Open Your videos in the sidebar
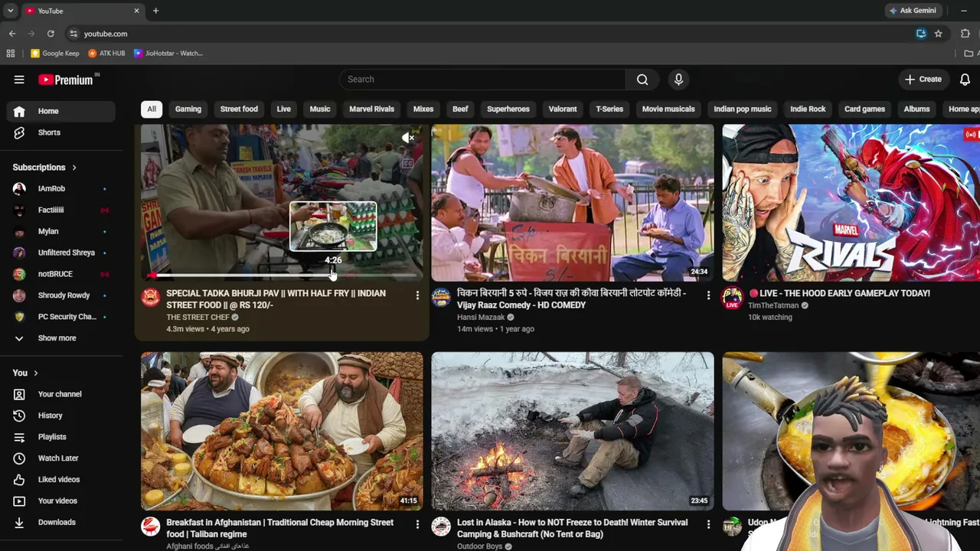 61,501
